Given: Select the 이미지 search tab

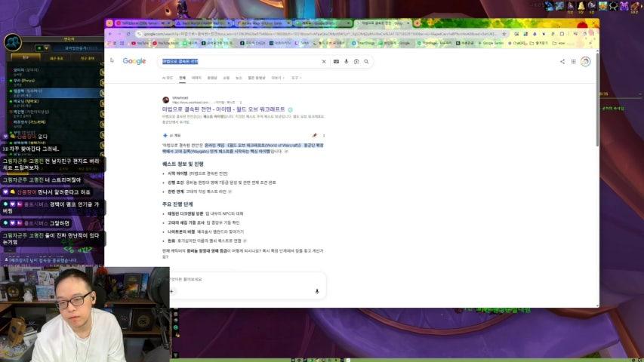Looking at the screenshot, I should [x=196, y=78].
